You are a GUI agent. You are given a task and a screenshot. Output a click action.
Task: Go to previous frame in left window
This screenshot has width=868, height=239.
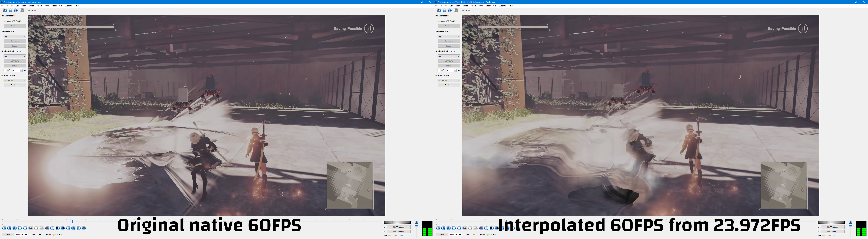pyautogui.click(x=9, y=228)
